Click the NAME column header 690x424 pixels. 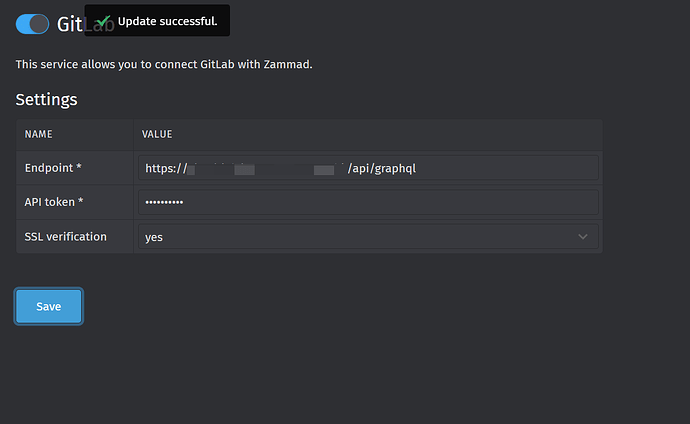[38, 134]
